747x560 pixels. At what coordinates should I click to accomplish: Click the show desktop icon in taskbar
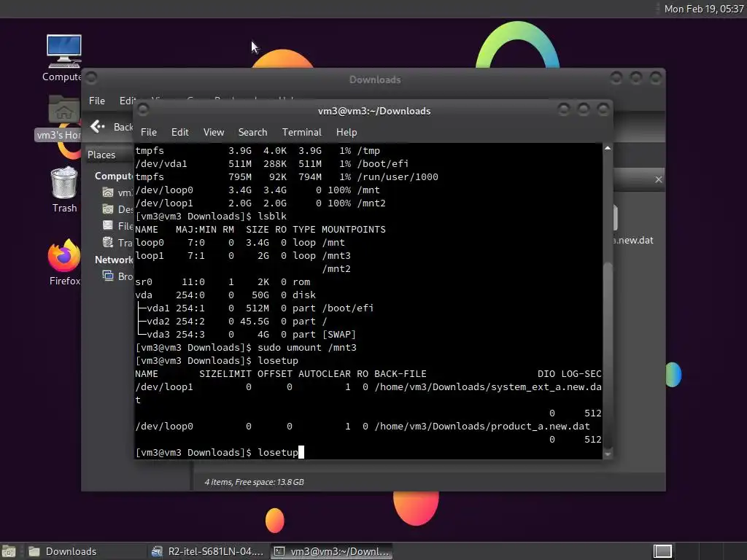point(9,551)
